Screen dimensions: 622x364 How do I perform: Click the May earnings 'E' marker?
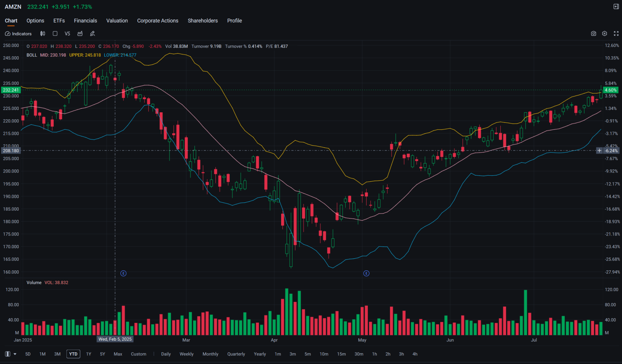point(366,273)
